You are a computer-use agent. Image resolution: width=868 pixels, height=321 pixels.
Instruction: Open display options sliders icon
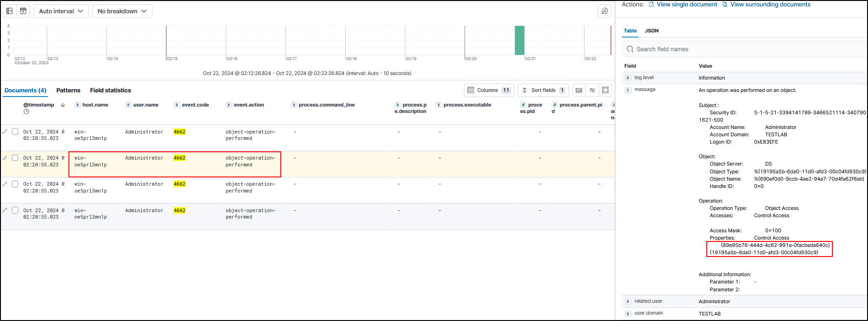pyautogui.click(x=592, y=90)
